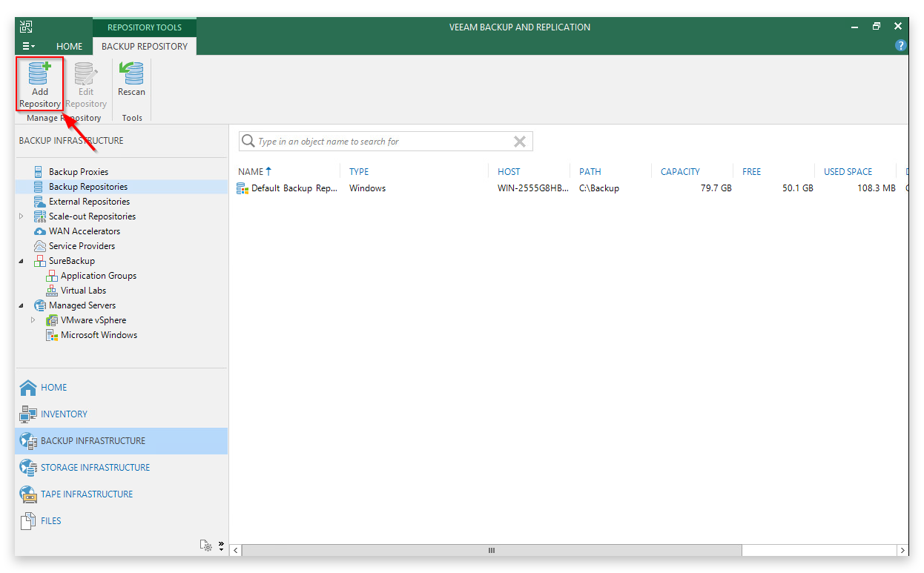Click the Service Providers icon
This screenshot has height=573, width=924.
tap(40, 246)
